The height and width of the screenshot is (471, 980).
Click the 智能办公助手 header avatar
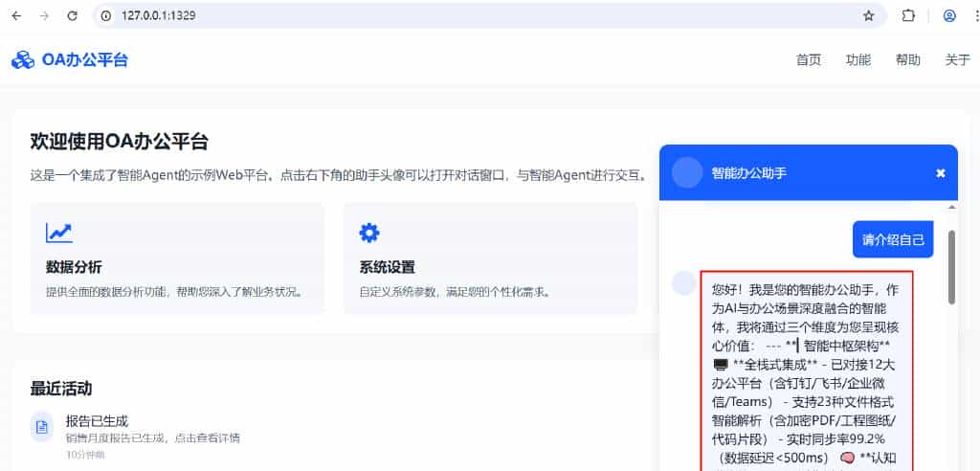tap(687, 172)
